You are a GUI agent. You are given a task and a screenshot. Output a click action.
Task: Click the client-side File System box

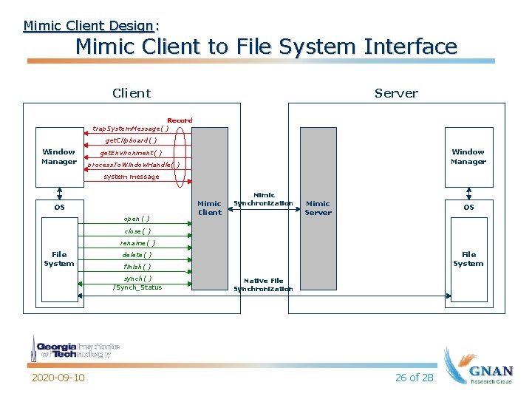coord(60,259)
